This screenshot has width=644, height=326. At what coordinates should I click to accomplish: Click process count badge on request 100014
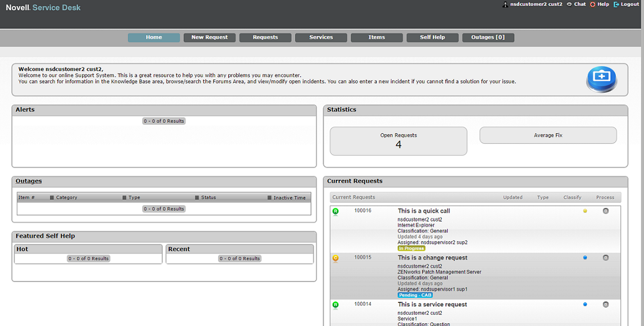pyautogui.click(x=605, y=305)
